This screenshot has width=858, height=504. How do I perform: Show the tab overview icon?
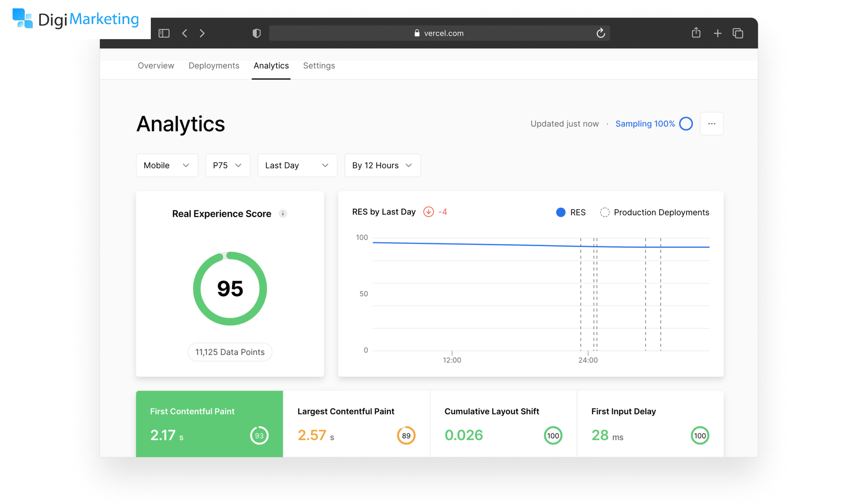pos(738,33)
